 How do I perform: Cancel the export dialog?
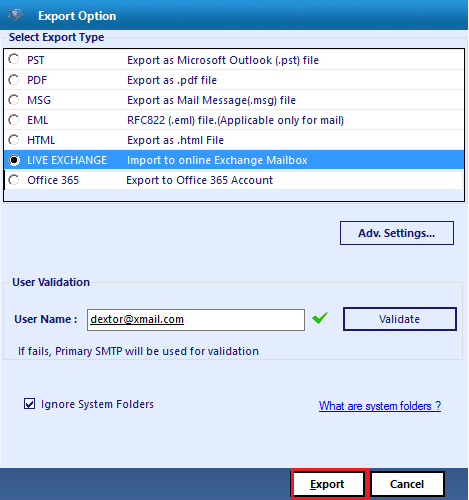click(x=407, y=484)
